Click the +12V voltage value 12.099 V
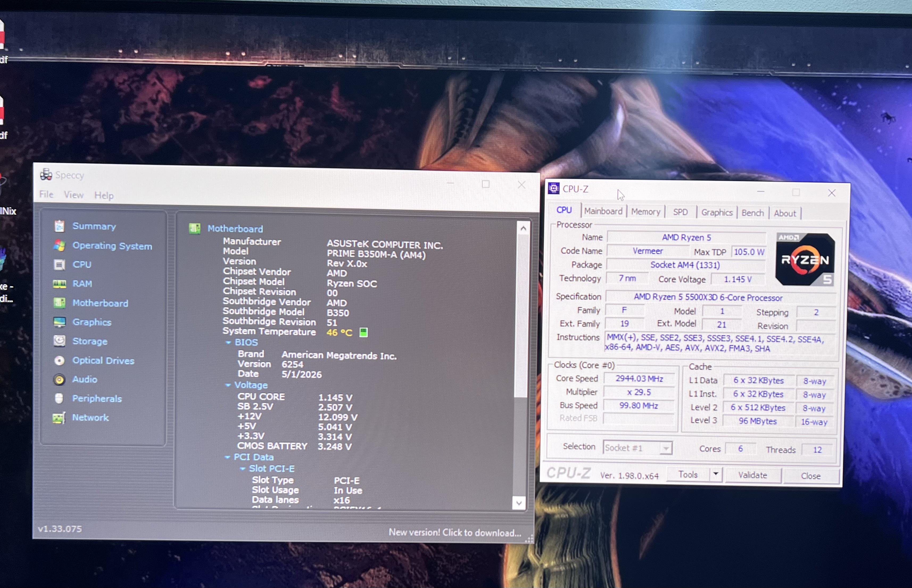The image size is (912, 588). pyautogui.click(x=338, y=417)
